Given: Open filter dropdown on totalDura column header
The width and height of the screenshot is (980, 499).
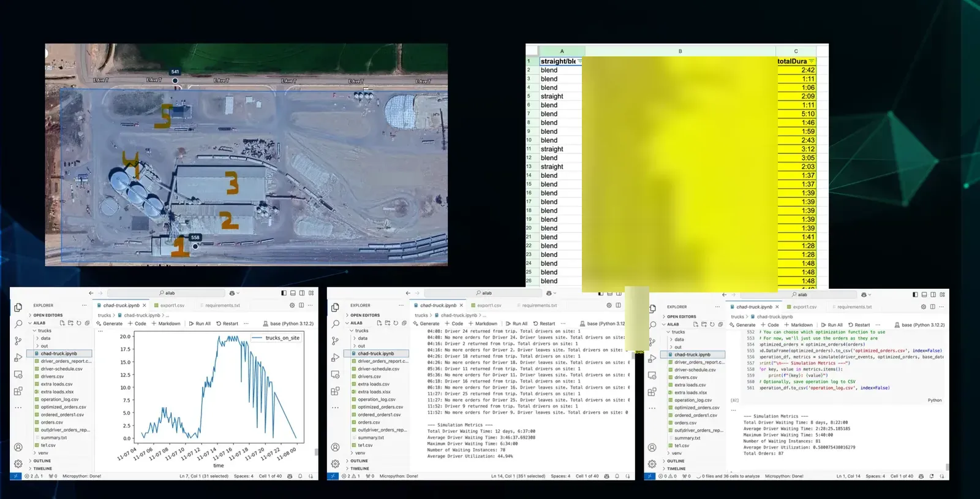Looking at the screenshot, I should pyautogui.click(x=812, y=61).
